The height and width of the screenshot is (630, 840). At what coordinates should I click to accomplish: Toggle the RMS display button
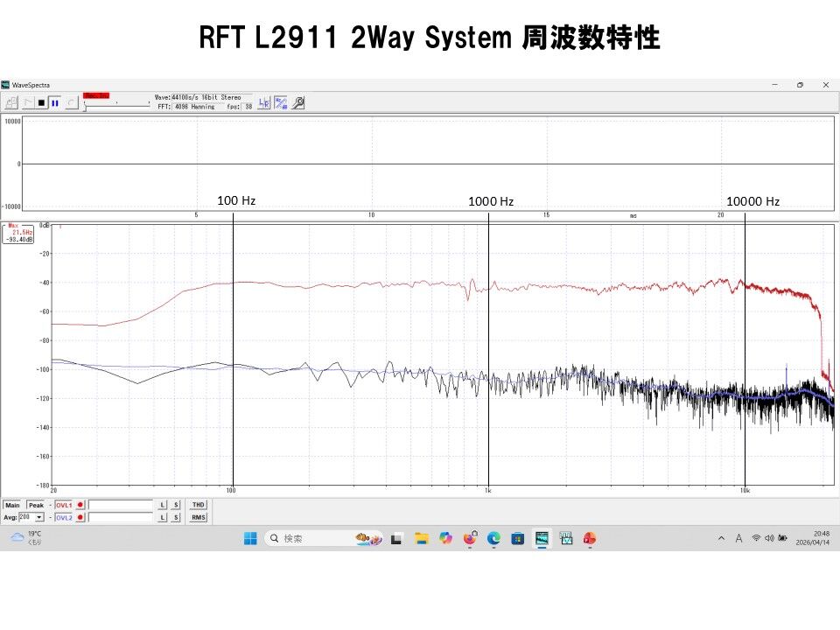pyautogui.click(x=199, y=517)
